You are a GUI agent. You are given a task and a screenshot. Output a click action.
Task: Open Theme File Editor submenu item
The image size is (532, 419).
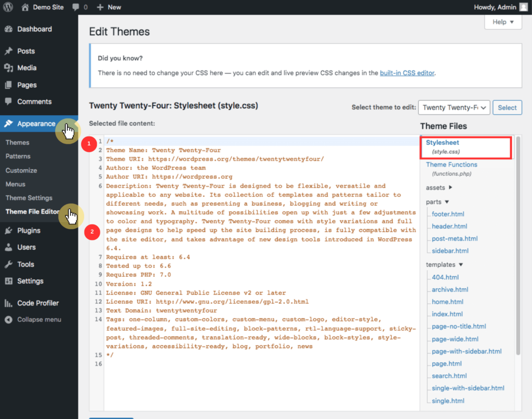[x=33, y=211]
